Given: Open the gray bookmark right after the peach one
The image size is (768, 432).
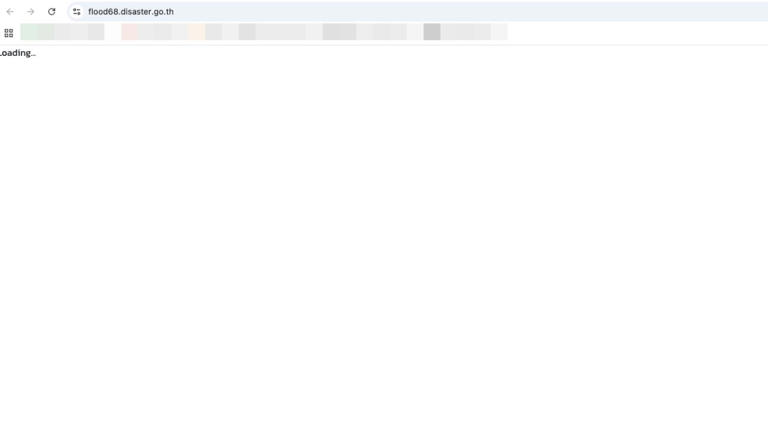Looking at the screenshot, I should (214, 32).
